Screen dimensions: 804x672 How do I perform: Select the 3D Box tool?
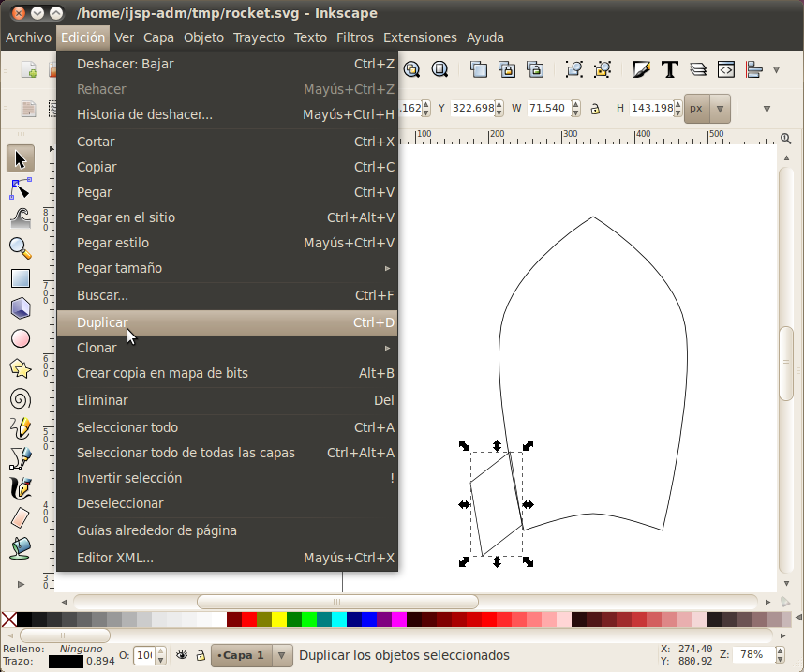pyautogui.click(x=21, y=308)
